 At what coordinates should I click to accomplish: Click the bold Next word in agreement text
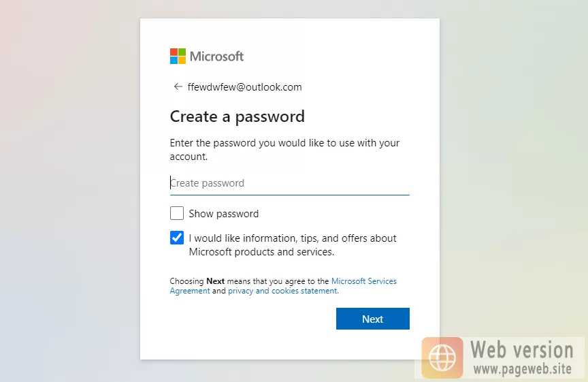coord(215,281)
